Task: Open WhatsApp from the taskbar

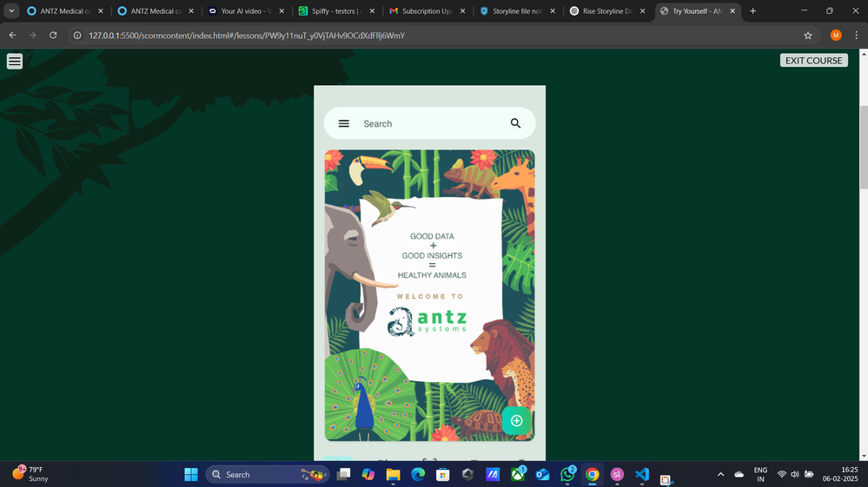Action: [x=567, y=474]
